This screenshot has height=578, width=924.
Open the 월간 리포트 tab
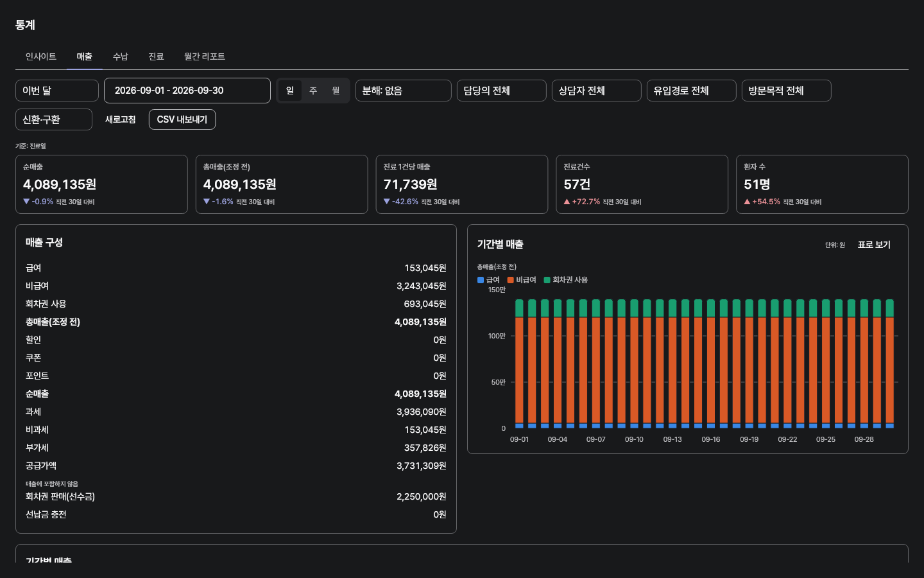click(205, 57)
